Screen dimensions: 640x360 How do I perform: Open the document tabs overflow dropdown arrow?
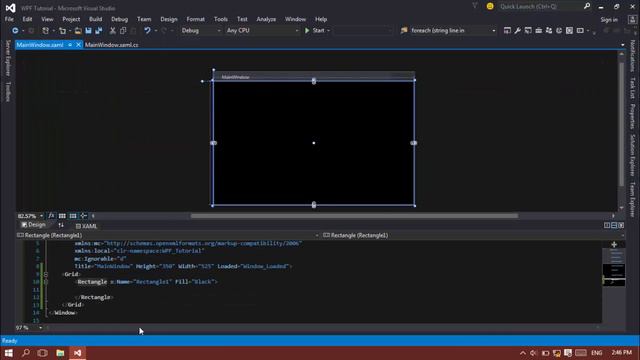[x=623, y=45]
